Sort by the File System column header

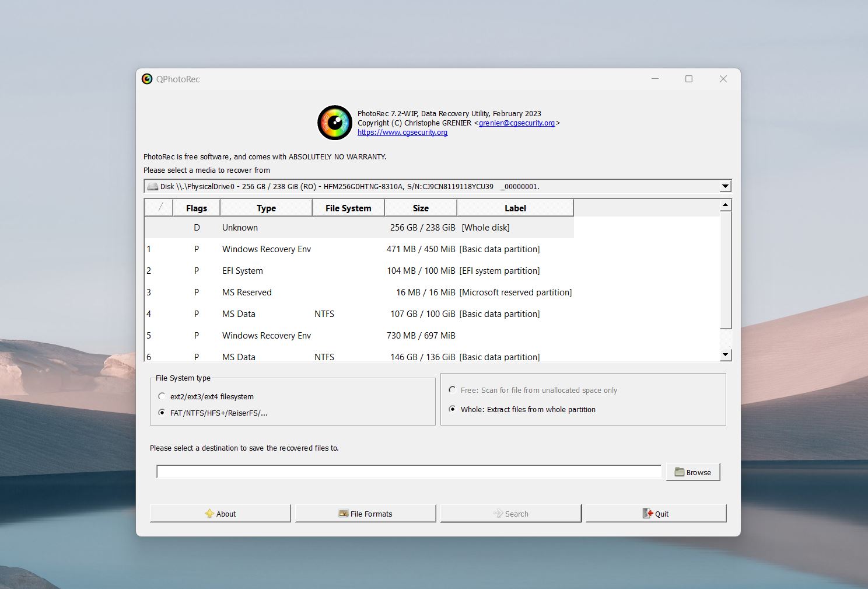click(x=348, y=208)
